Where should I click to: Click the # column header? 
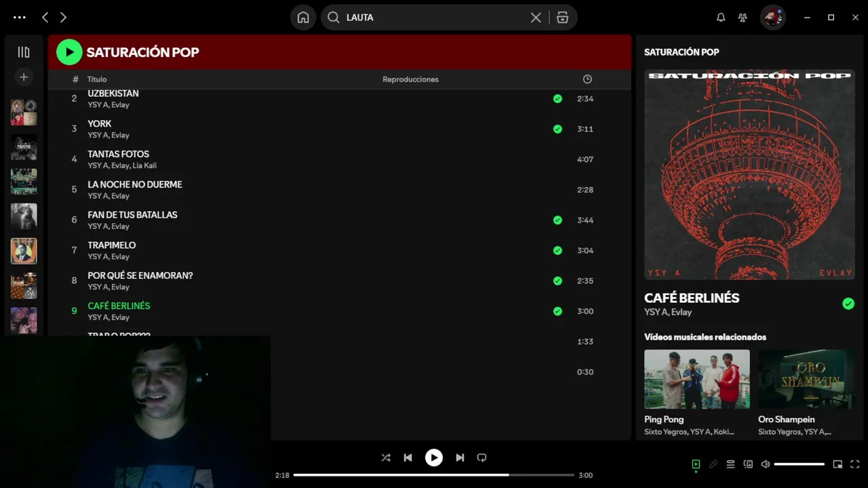pyautogui.click(x=75, y=79)
